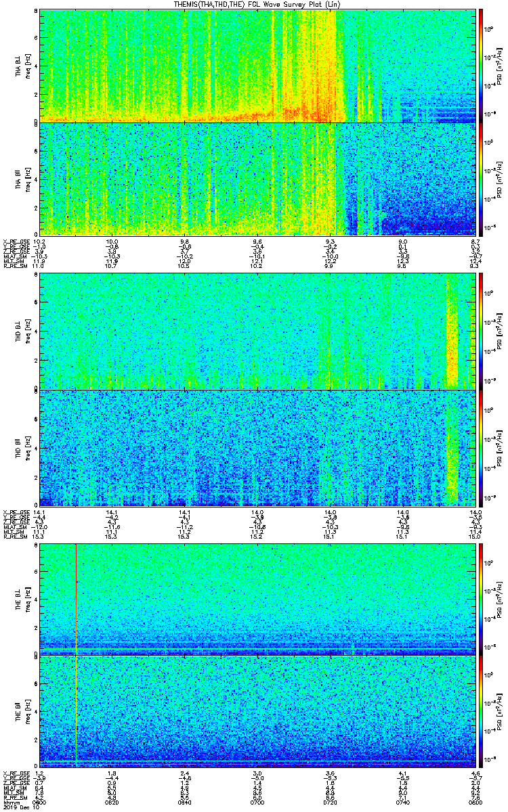Screen dimensions: 508x812
Task: Click the PSD [nT²/Hz] label beside THD B∥
Action: coord(501,447)
